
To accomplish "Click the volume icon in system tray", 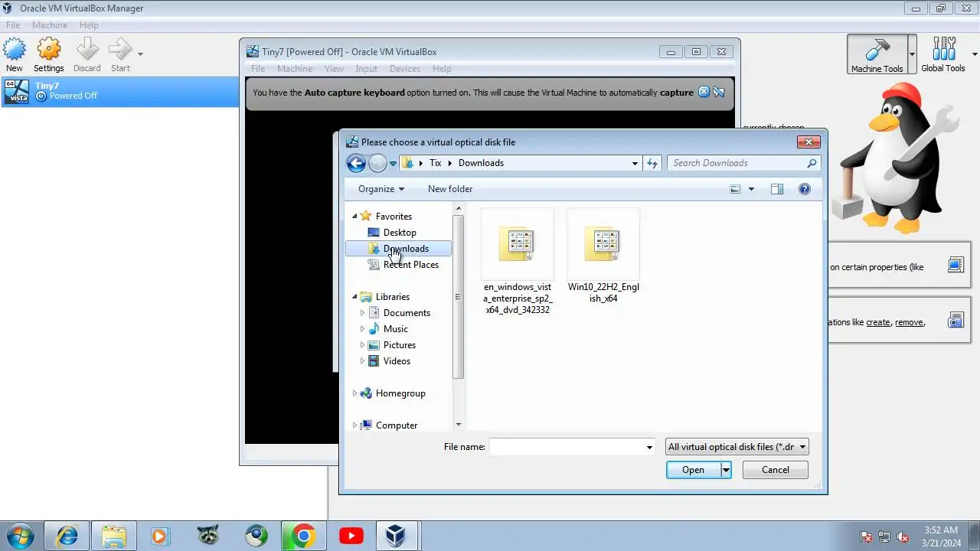I will point(903,537).
